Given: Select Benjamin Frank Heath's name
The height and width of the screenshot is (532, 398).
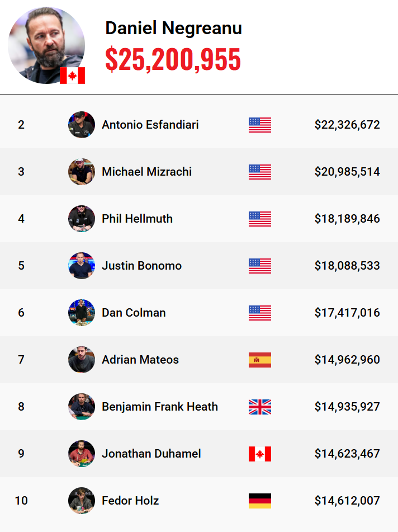Looking at the screenshot, I should (160, 407).
